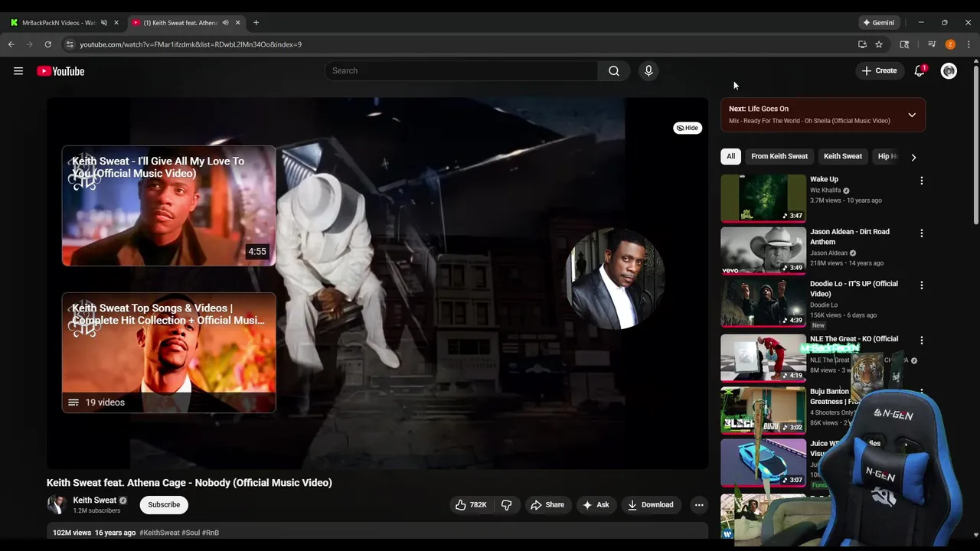Select the From Keith Sweat chip
980x551 pixels.
[x=779, y=156]
